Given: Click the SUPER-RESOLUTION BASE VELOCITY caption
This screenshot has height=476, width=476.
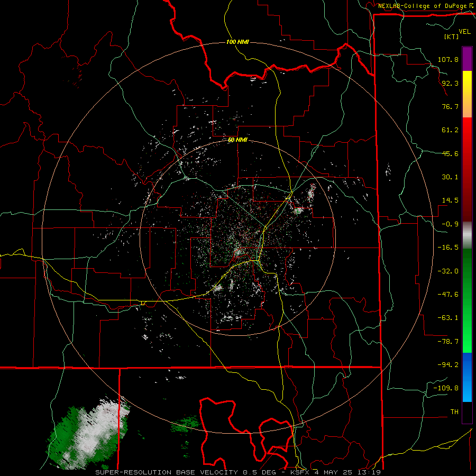Looking at the screenshot, I should click(167, 472).
